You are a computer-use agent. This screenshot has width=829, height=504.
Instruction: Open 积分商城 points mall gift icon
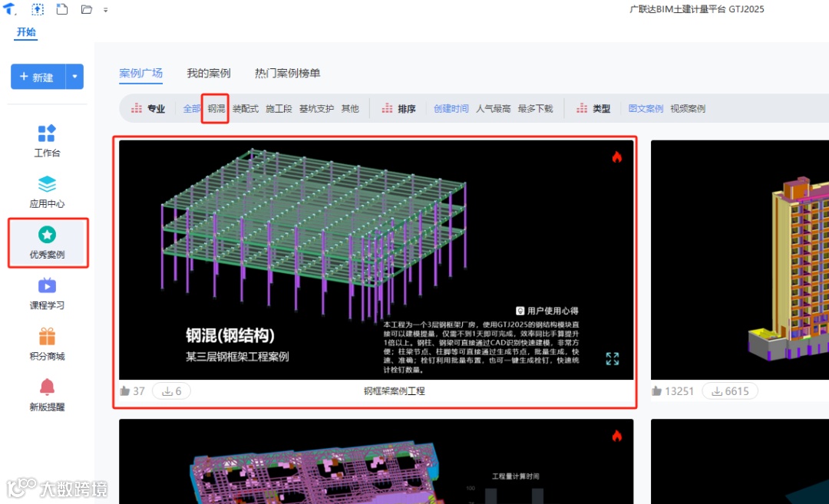47,344
